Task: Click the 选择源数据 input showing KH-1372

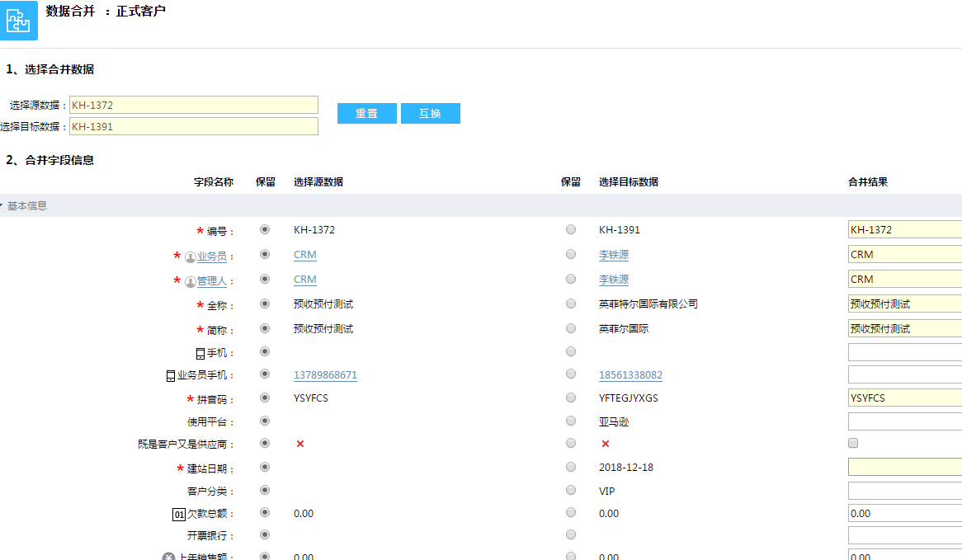Action: tap(194, 105)
